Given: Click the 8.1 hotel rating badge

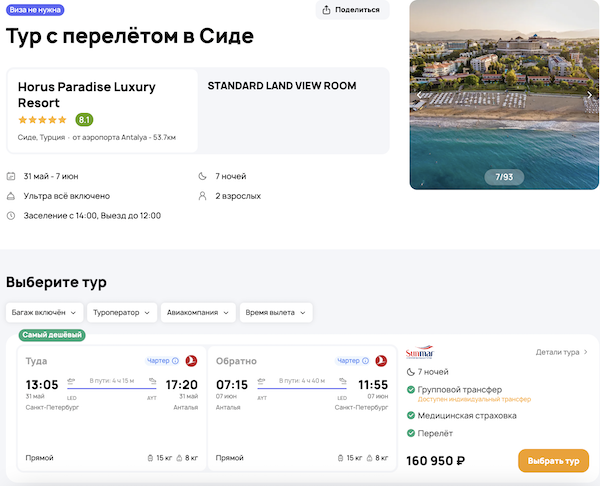Looking at the screenshot, I should pos(85,120).
